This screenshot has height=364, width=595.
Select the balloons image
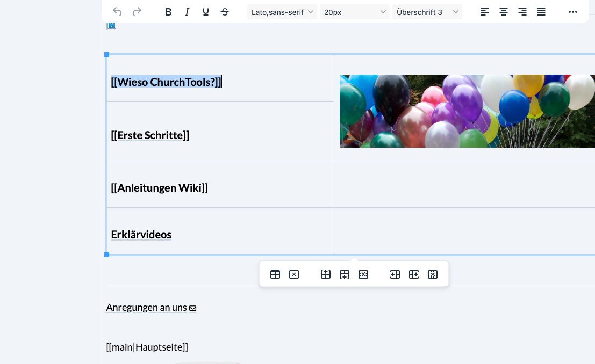click(x=467, y=111)
